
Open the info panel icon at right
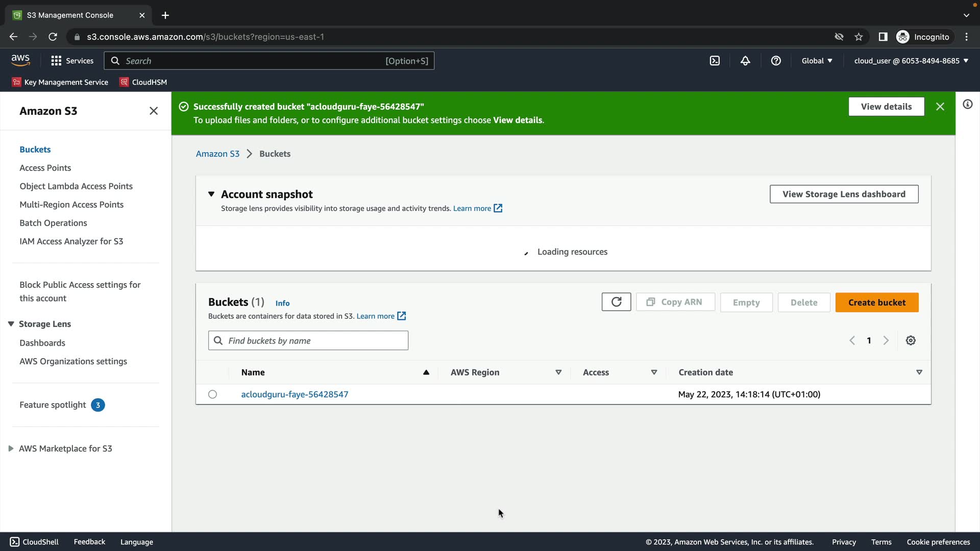(967, 105)
